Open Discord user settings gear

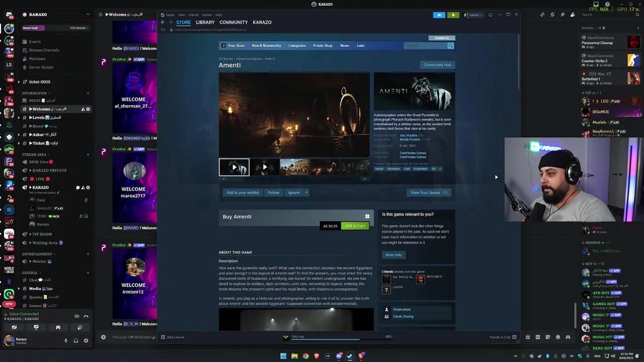pos(86,340)
